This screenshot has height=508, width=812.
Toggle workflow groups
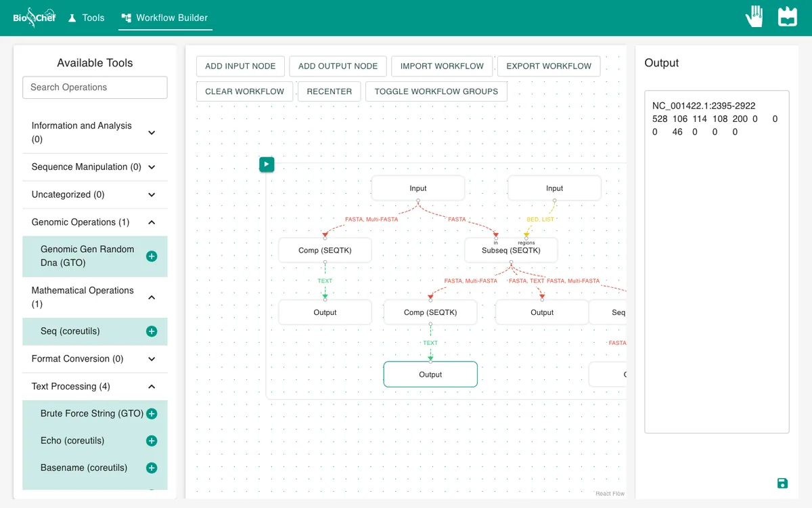tap(436, 91)
